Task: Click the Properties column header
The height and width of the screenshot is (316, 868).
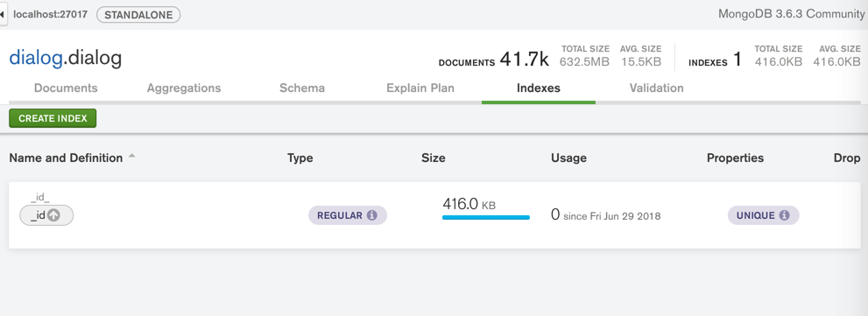Action: tap(735, 158)
